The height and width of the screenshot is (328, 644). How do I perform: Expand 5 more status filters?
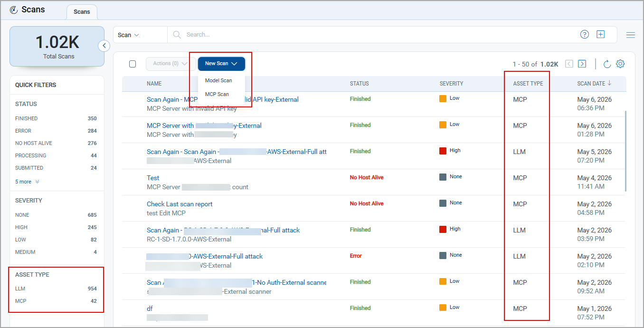point(27,182)
